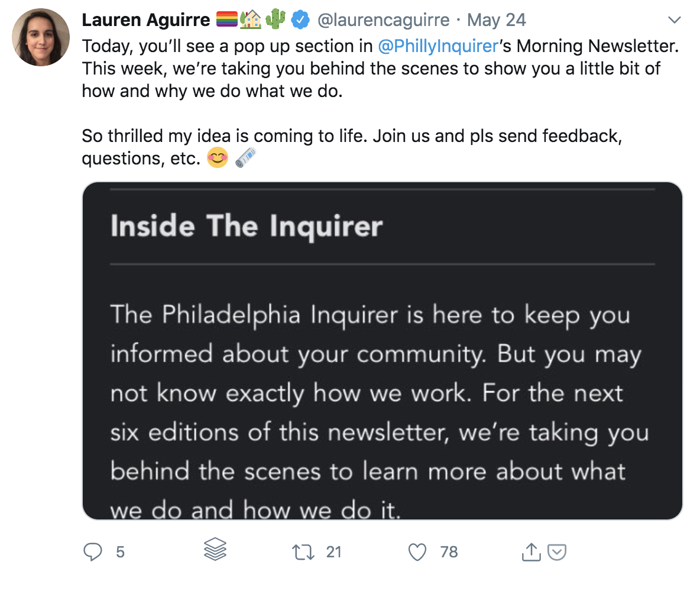Image resolution: width=700 pixels, height=594 pixels.
Task: Expand the Inside The Inquirer image
Action: coord(382,350)
